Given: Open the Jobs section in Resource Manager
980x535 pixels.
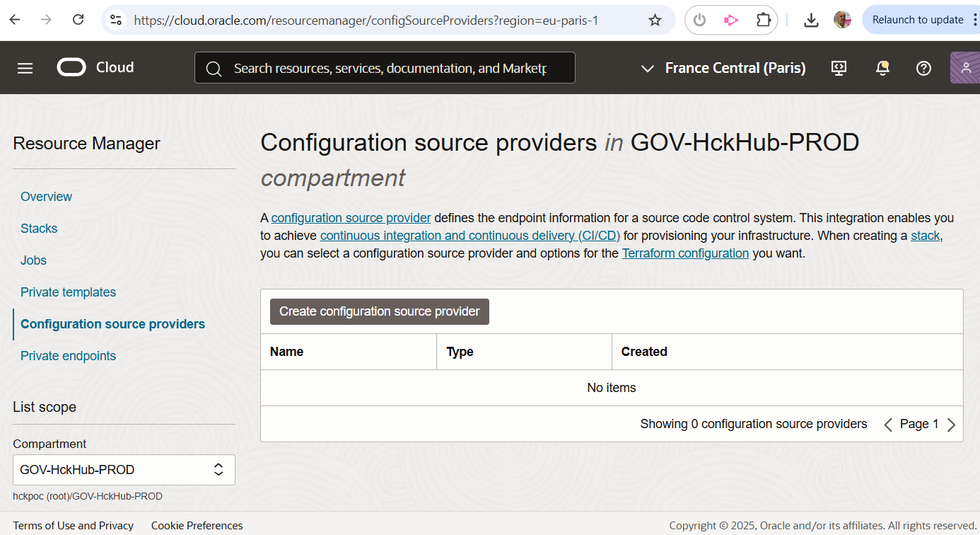Looking at the screenshot, I should click(x=33, y=260).
